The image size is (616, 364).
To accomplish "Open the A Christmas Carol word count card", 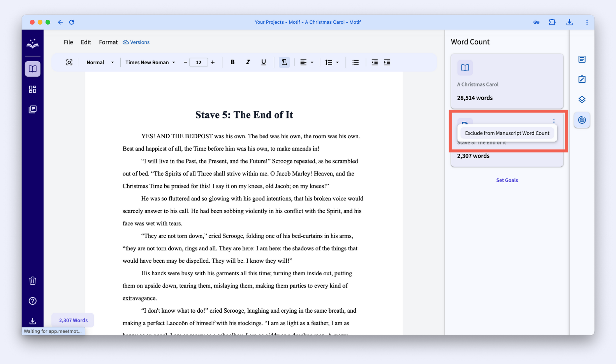I will pos(507,81).
